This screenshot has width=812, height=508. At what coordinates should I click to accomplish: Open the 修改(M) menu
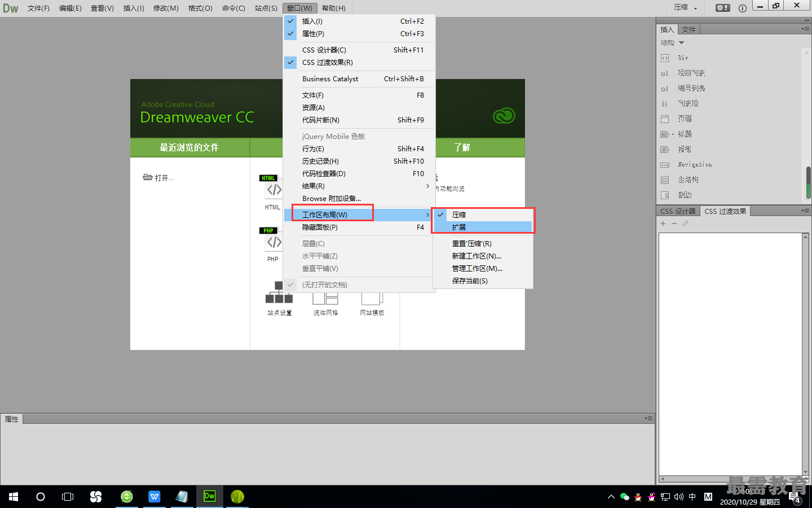pyautogui.click(x=166, y=8)
